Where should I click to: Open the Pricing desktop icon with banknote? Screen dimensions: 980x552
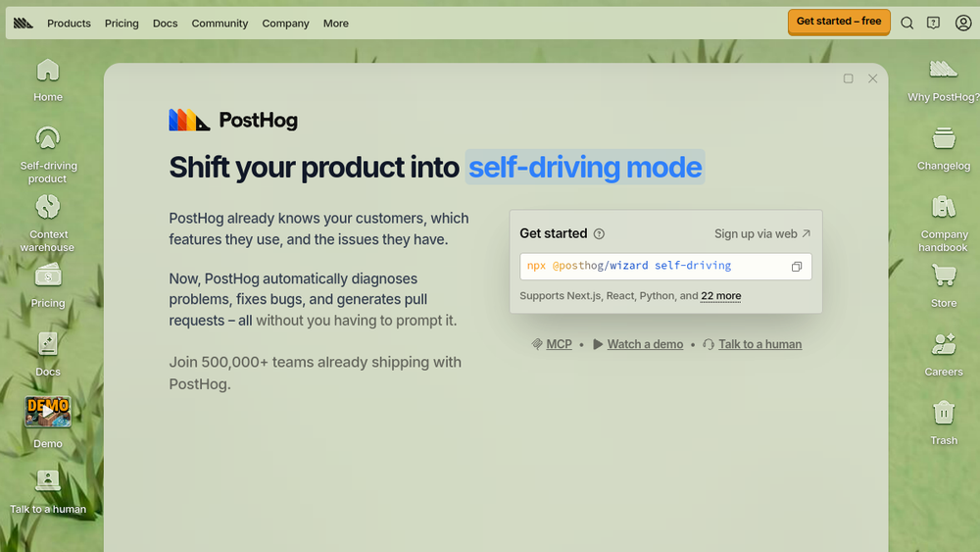47,285
